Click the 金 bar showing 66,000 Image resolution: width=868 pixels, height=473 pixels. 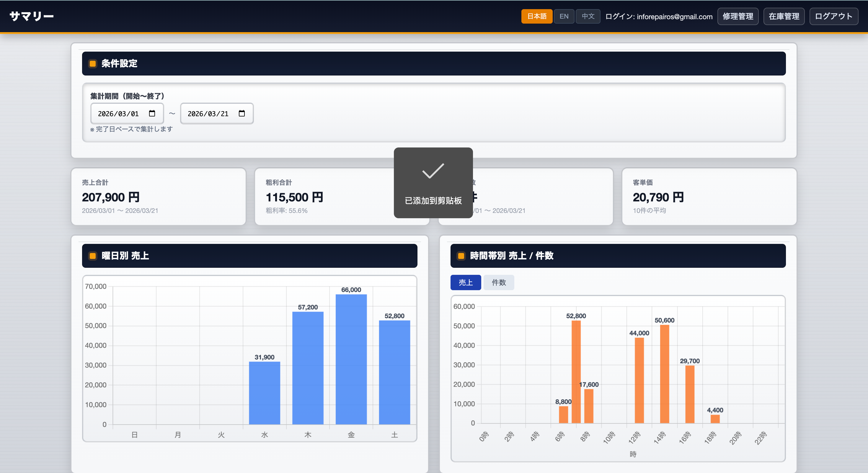pyautogui.click(x=351, y=359)
